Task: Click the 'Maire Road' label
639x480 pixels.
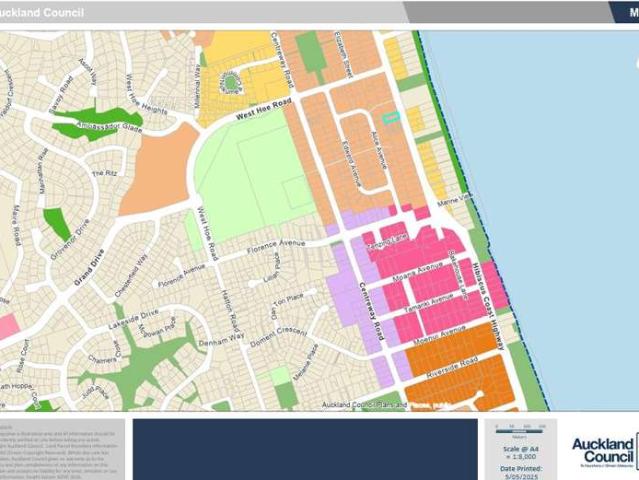Action: [17, 226]
